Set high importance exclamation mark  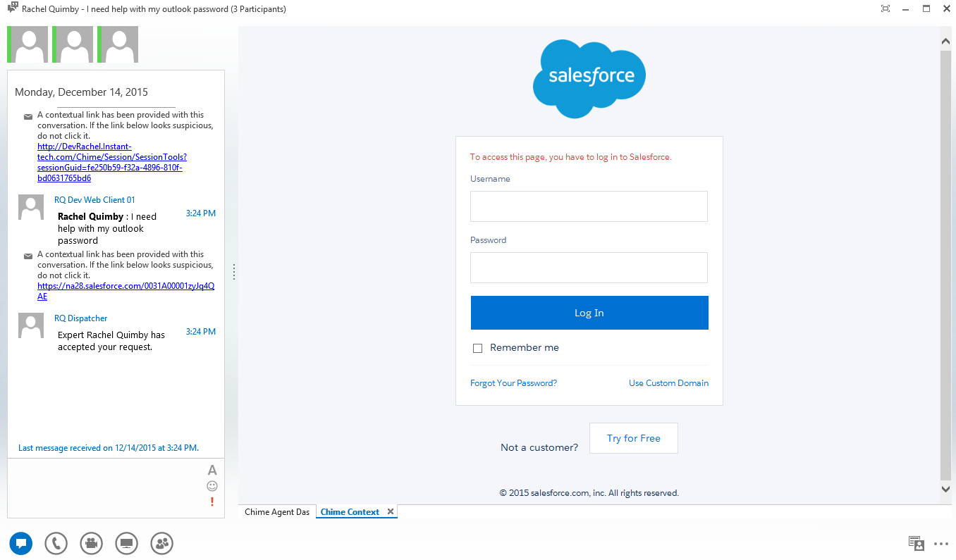[212, 502]
